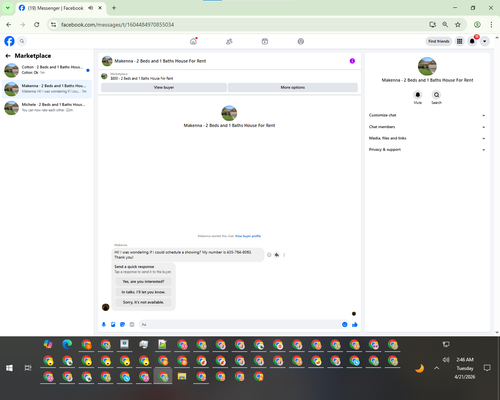
Task: Click the Facebook logo icon
Action: click(x=9, y=41)
